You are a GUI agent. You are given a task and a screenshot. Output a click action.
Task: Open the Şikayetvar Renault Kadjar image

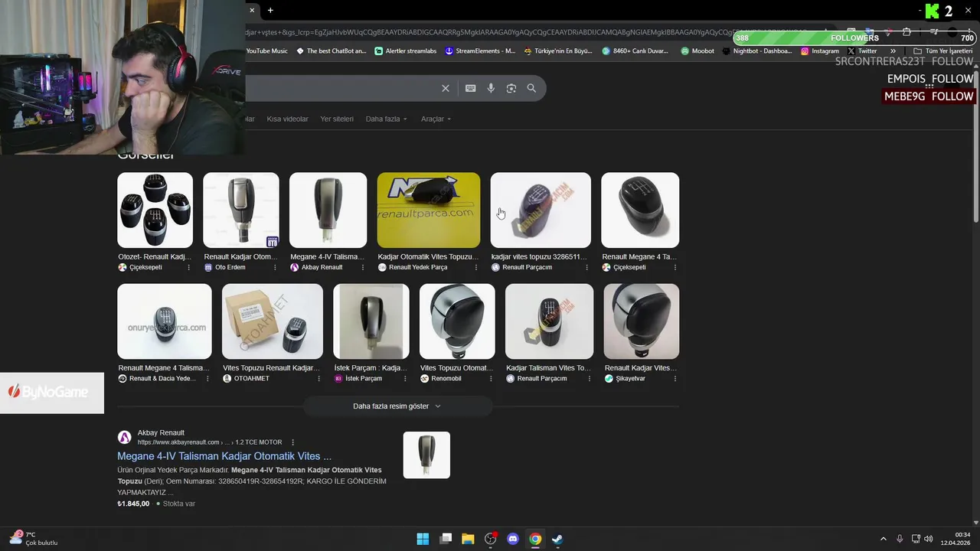[642, 321]
